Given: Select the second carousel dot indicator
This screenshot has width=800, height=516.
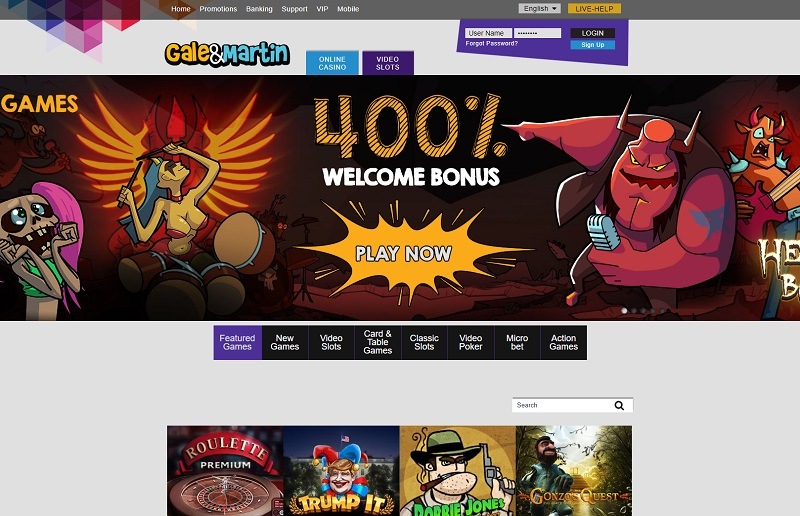Looking at the screenshot, I should [x=634, y=310].
